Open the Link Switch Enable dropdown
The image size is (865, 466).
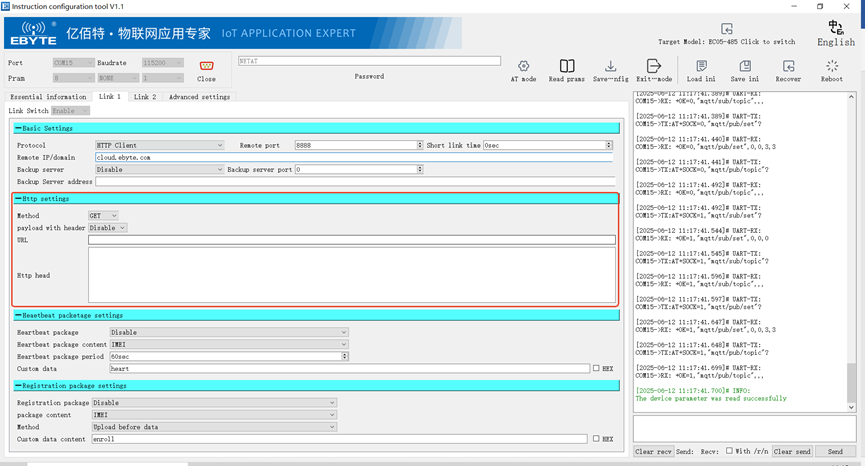pyautogui.click(x=70, y=111)
